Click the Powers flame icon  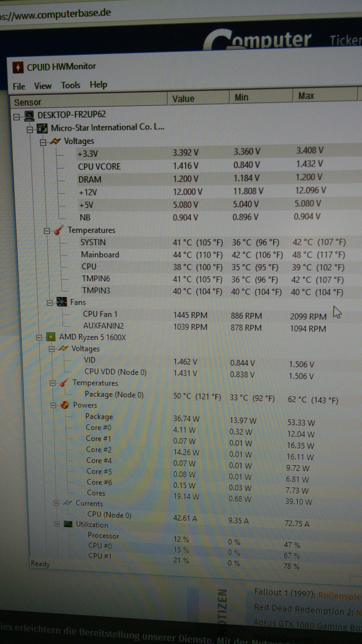click(65, 405)
